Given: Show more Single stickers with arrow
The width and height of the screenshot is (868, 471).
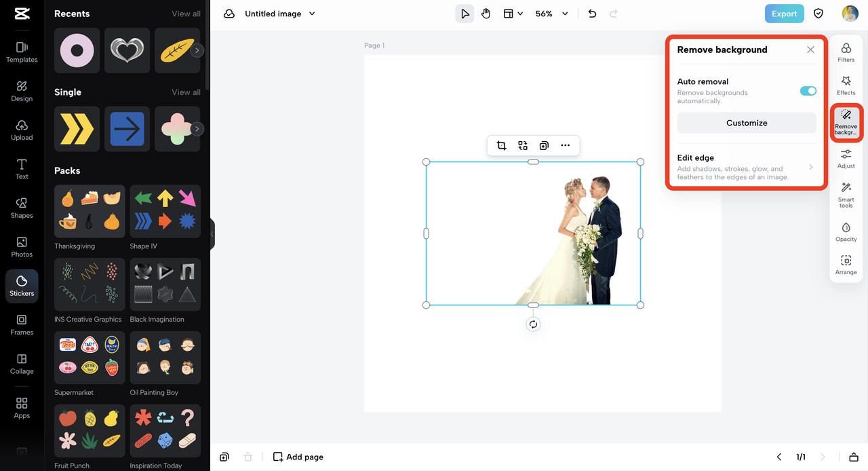Looking at the screenshot, I should (x=197, y=129).
